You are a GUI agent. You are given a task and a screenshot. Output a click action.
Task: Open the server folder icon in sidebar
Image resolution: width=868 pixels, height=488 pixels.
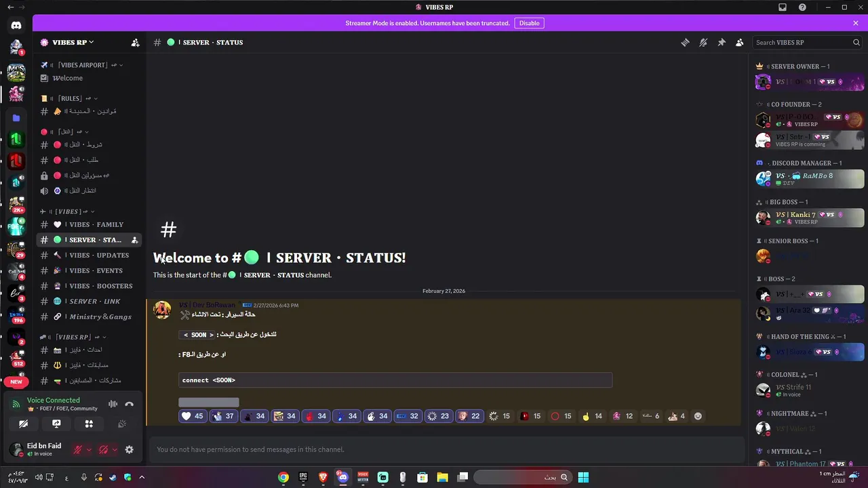coord(16,118)
